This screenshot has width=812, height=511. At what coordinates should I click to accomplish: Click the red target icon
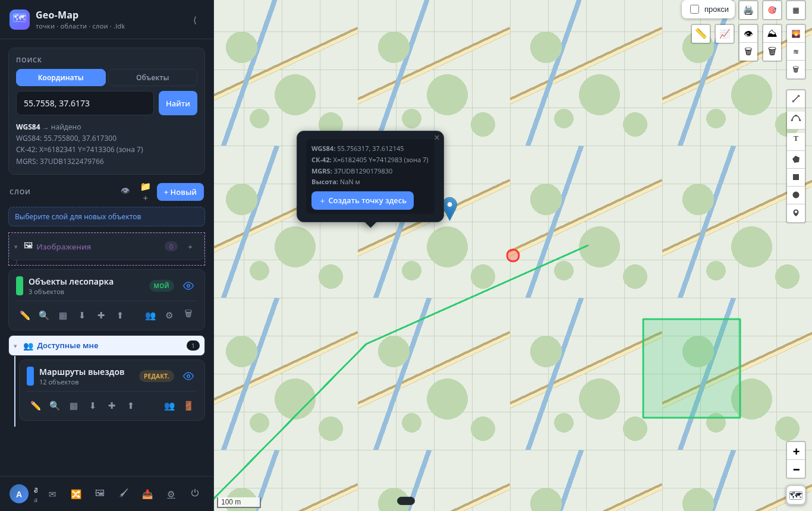[772, 10]
